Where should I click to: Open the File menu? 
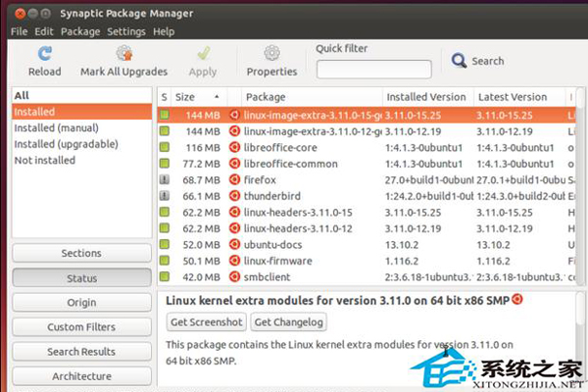tap(20, 31)
